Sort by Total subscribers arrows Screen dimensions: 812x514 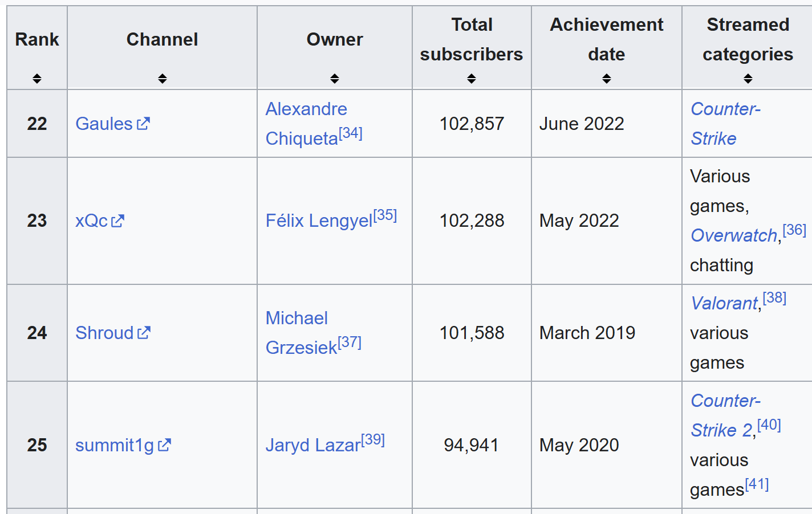coord(472,79)
